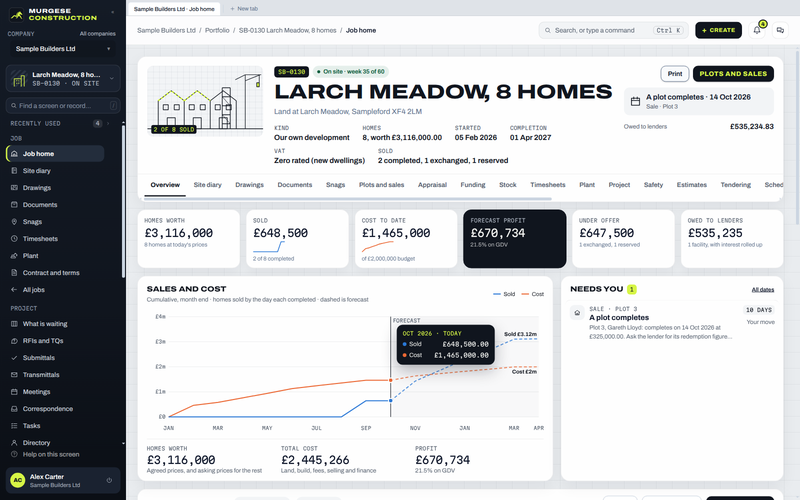The image size is (800, 500).
Task: Click the Help on this screen icon
Action: pos(14,454)
